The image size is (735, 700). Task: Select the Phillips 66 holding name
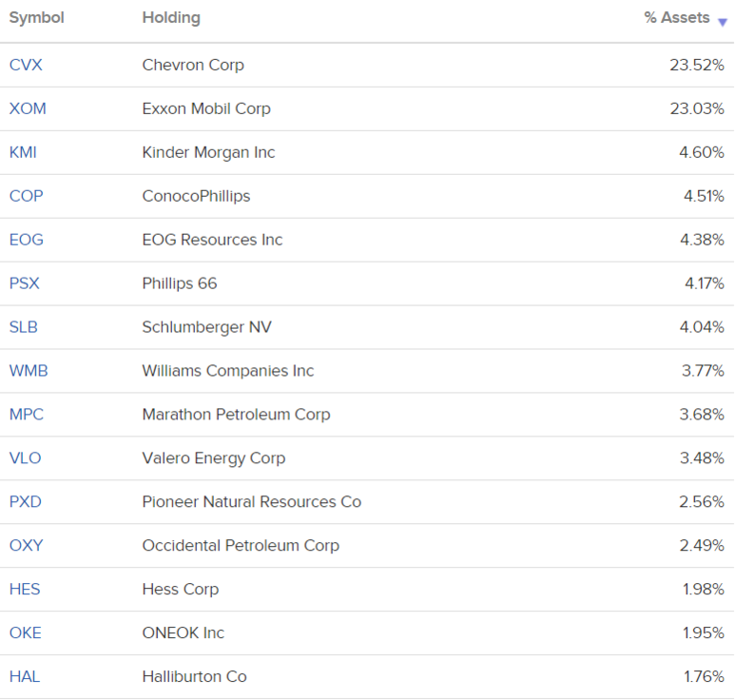(x=180, y=283)
